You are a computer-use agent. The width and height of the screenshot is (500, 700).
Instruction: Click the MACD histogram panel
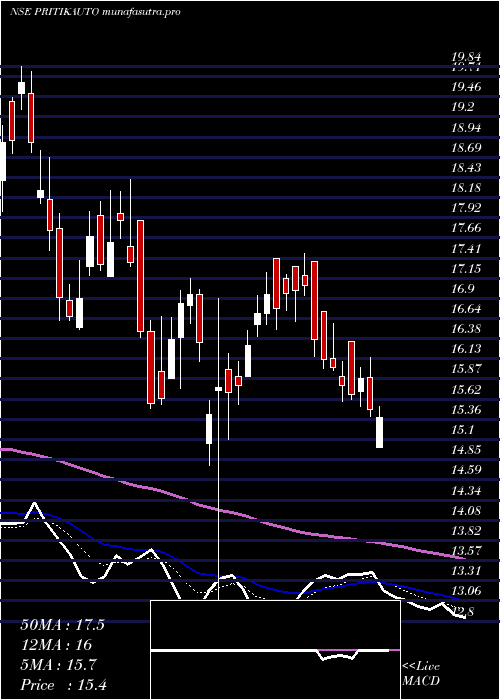pyautogui.click(x=275, y=650)
